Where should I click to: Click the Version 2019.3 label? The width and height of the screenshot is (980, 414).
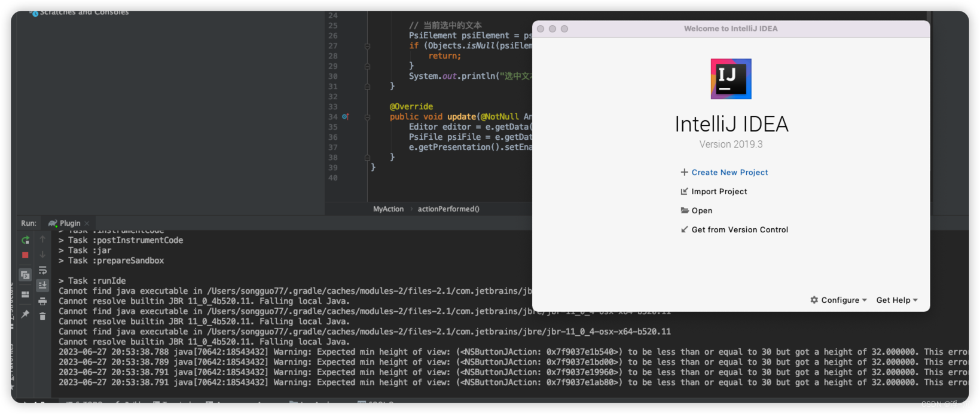coord(731,144)
